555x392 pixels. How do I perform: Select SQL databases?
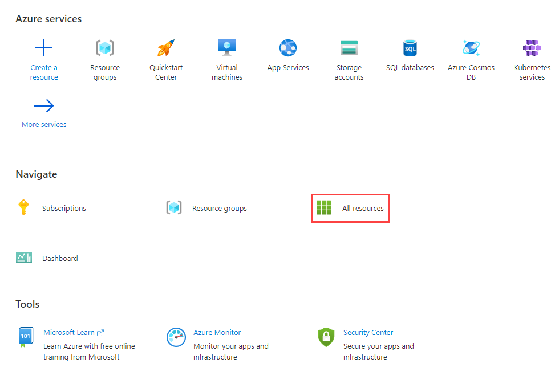(x=410, y=57)
